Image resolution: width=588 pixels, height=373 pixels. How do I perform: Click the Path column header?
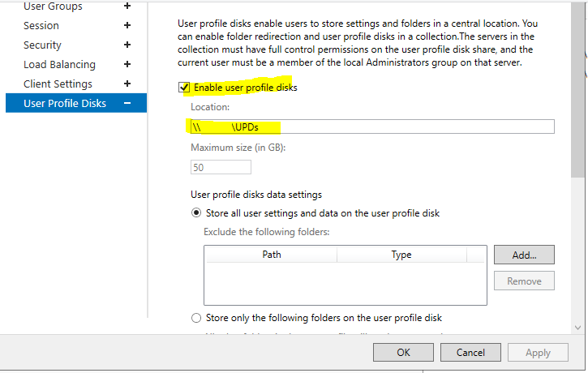tap(272, 255)
